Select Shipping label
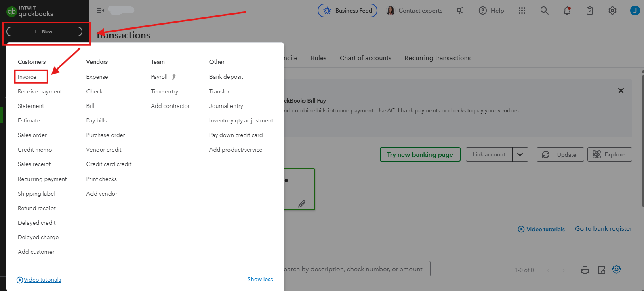The image size is (644, 291). click(x=36, y=194)
